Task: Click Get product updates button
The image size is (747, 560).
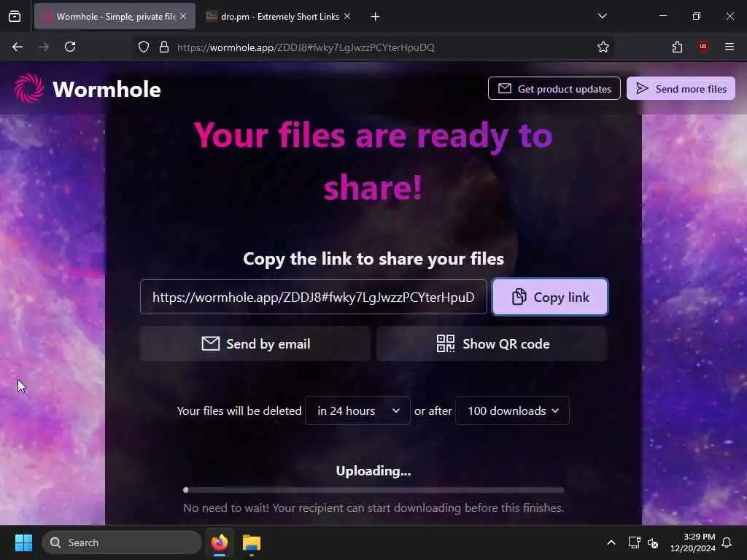Action: click(x=554, y=88)
